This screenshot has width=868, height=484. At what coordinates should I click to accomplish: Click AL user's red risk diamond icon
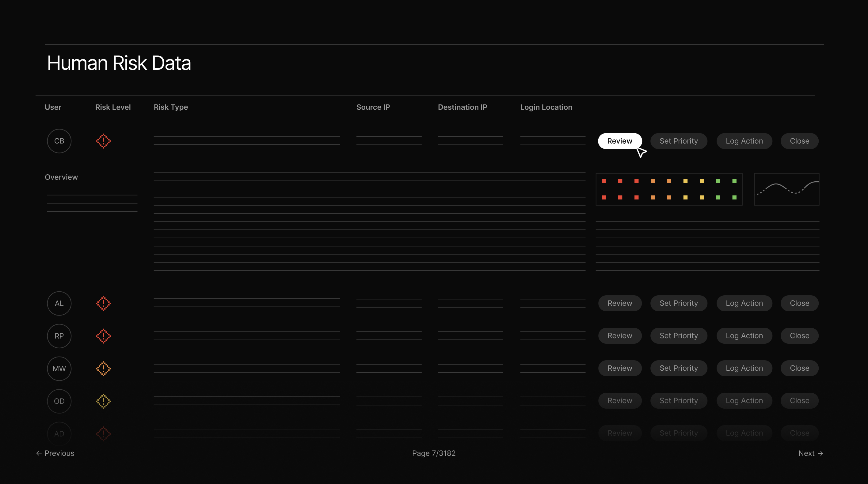(x=103, y=304)
